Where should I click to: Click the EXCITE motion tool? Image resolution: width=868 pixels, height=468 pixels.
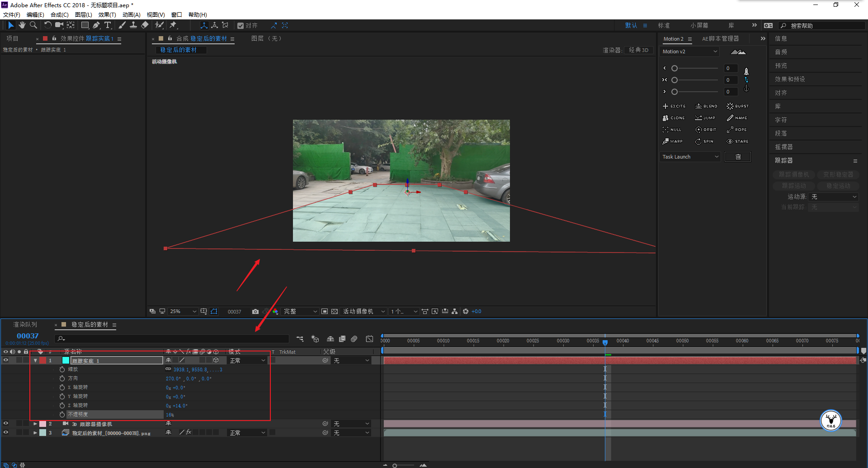click(x=674, y=106)
